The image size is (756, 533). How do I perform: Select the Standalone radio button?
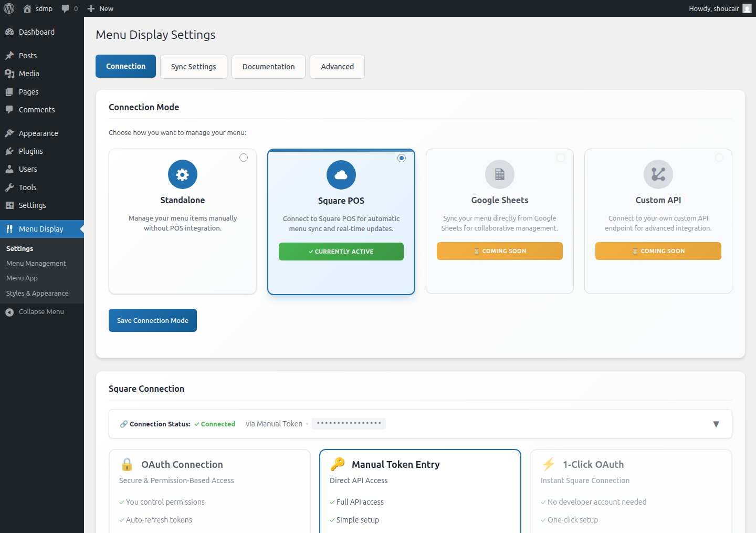point(244,158)
